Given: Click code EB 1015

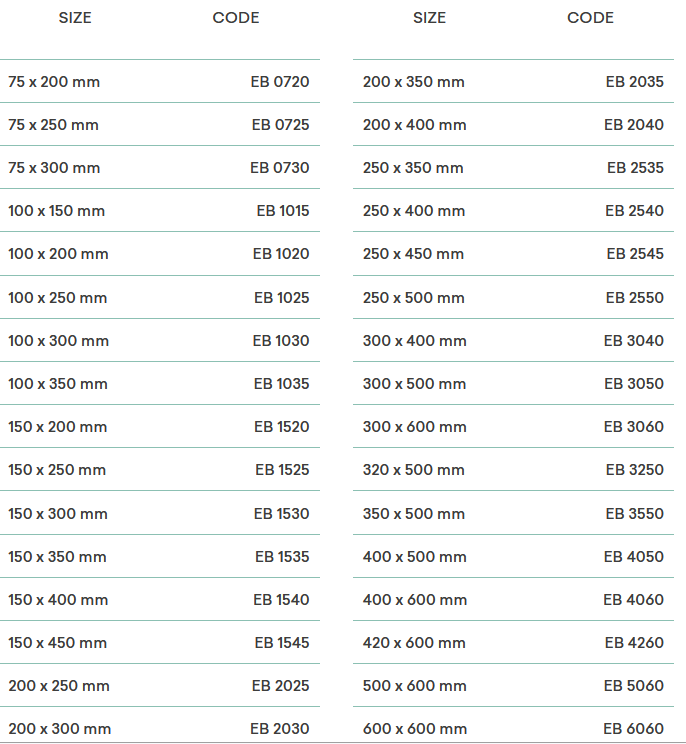Looking at the screenshot, I should pyautogui.click(x=282, y=211).
